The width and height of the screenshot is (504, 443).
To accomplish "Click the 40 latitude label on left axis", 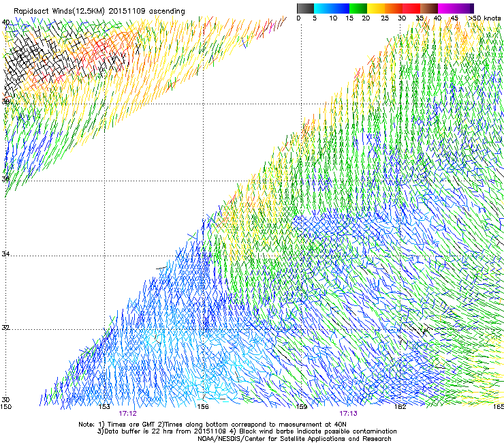I will point(5,22).
